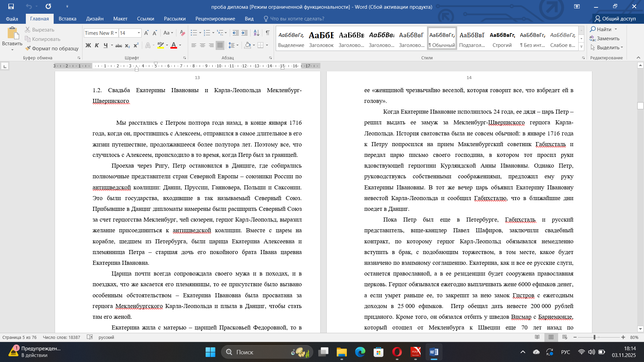Click the Sort A-Z icon
Screen dimensions: 644x362
click(256, 33)
